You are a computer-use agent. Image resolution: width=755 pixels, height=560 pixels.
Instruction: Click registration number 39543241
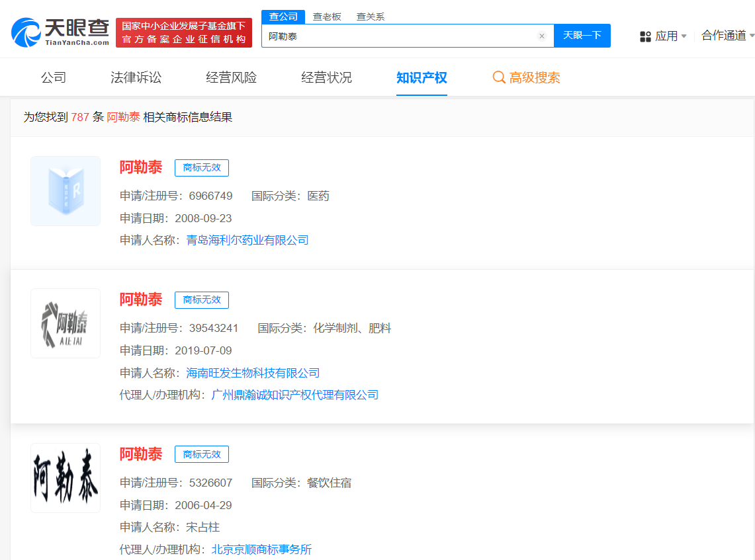point(213,328)
